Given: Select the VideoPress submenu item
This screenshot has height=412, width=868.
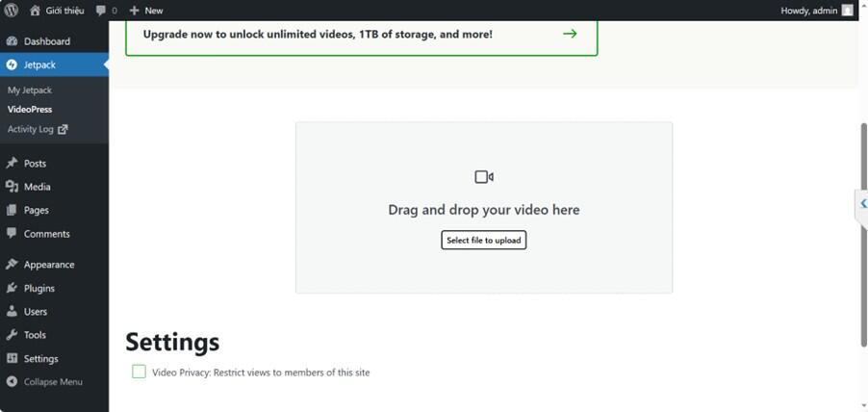Looking at the screenshot, I should [x=30, y=109].
